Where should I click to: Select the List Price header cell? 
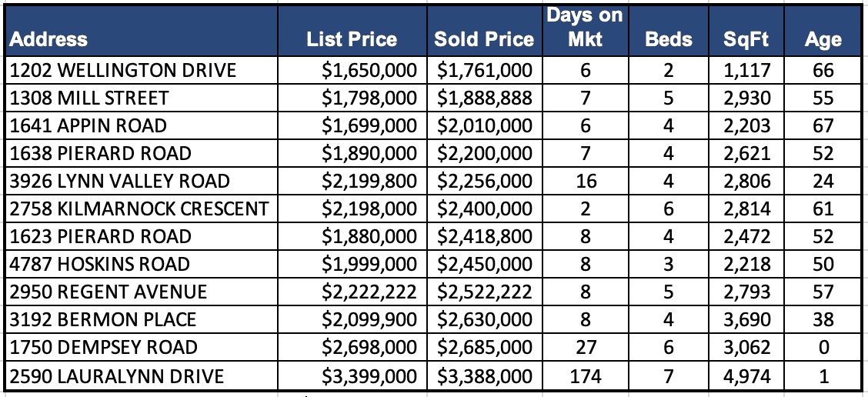coord(352,39)
